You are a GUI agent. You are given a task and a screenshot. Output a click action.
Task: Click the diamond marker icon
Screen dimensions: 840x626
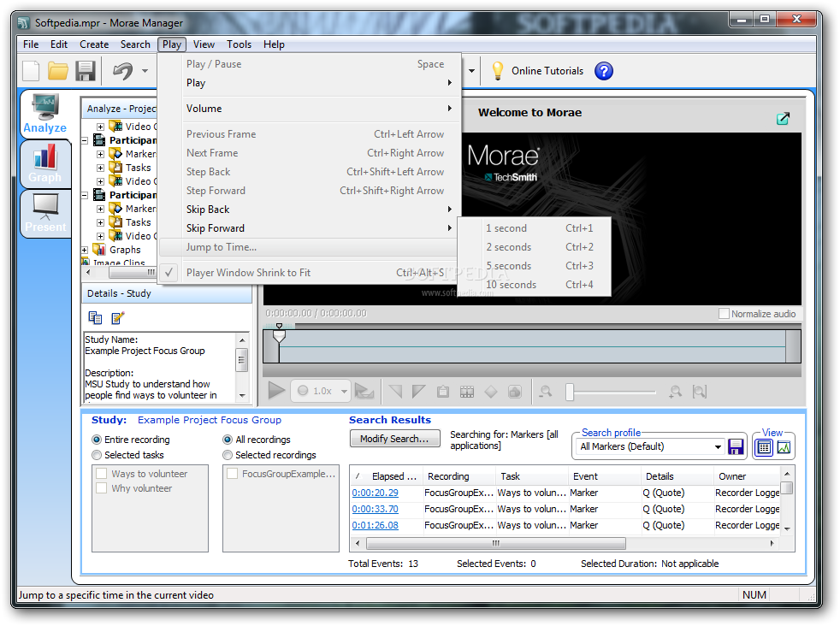491,392
